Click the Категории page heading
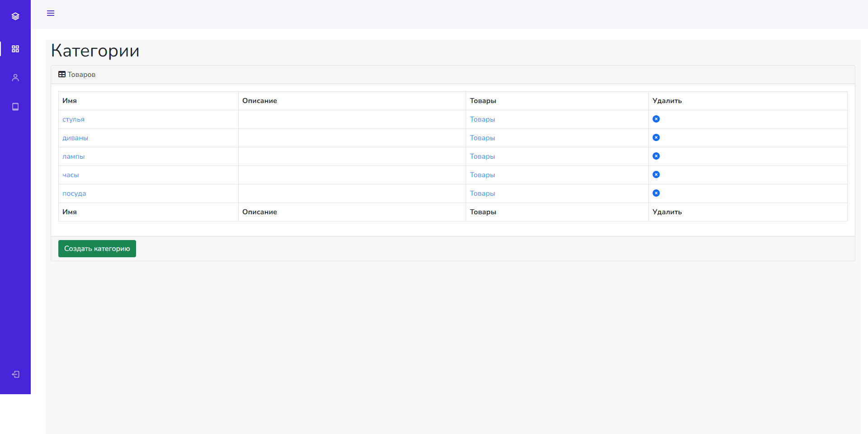Viewport: 868px width, 434px height. tap(95, 51)
